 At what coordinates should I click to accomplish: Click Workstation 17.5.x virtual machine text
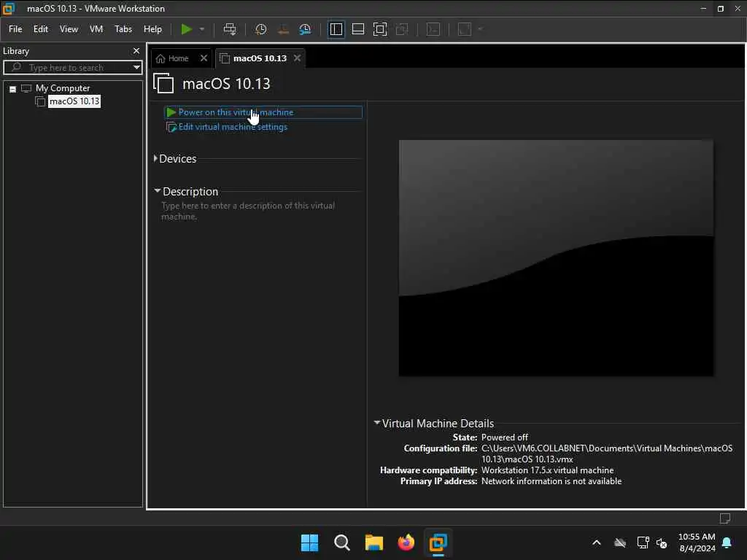[x=547, y=470]
